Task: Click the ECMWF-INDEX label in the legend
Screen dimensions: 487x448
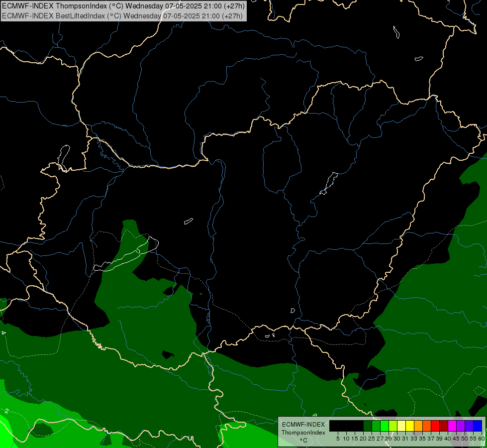Action: 303,425
